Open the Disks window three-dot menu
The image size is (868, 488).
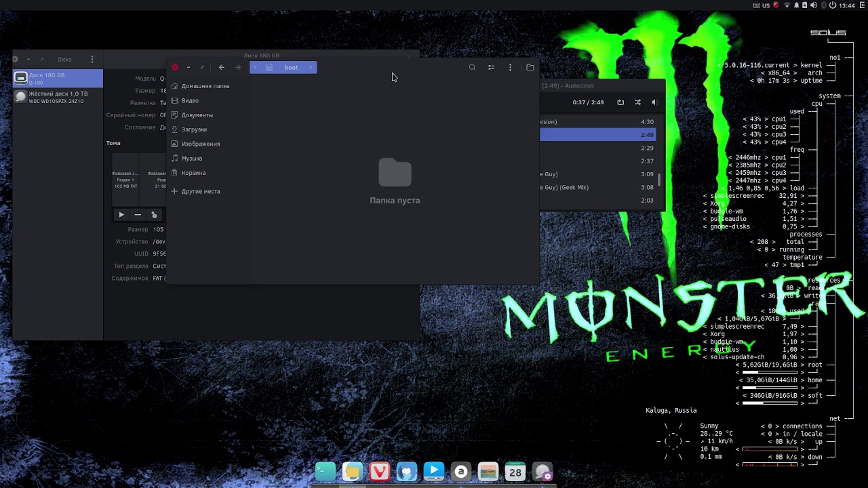tap(92, 59)
